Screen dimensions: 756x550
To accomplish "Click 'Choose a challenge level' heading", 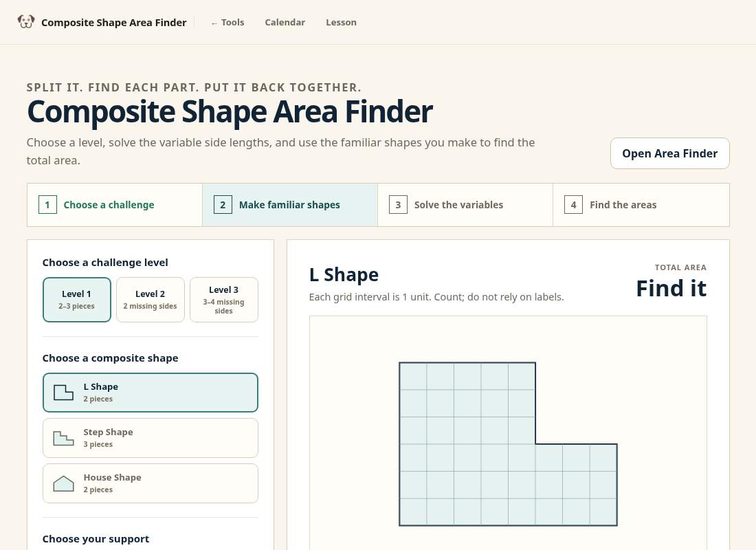I will (105, 263).
